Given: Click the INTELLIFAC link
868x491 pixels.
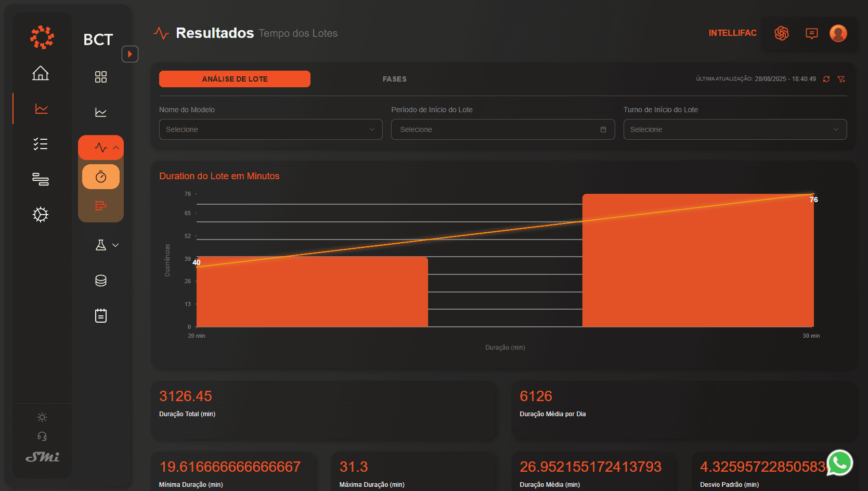Looking at the screenshot, I should [x=732, y=33].
